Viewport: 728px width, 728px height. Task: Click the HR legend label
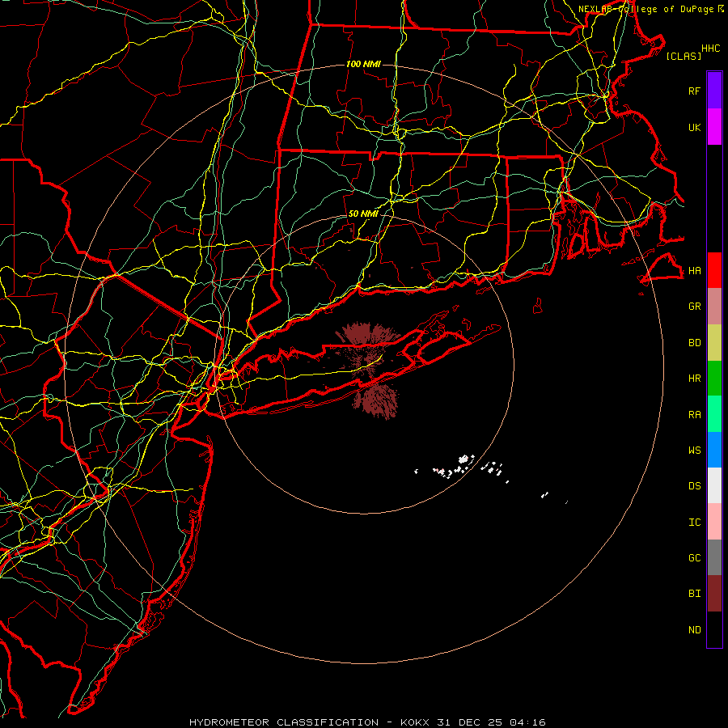[694, 379]
